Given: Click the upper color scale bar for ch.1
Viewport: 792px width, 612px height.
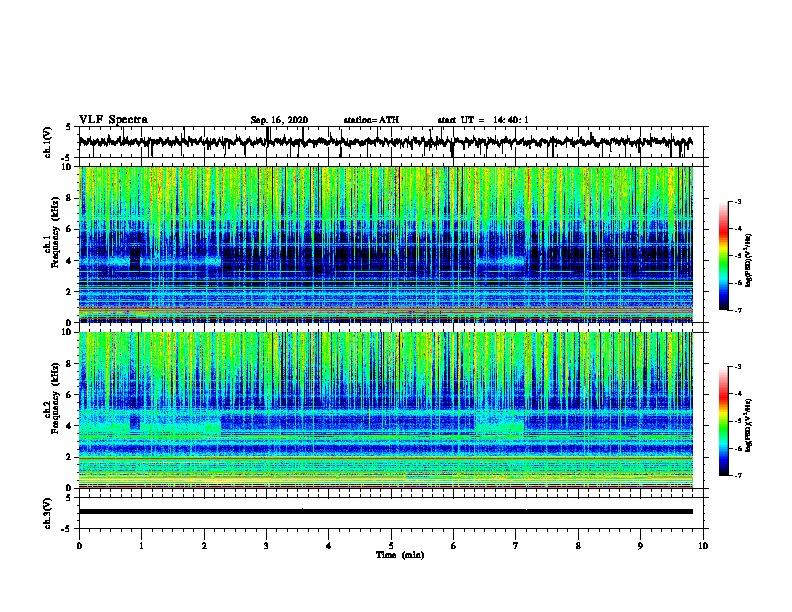Looking at the screenshot, I should 724,256.
